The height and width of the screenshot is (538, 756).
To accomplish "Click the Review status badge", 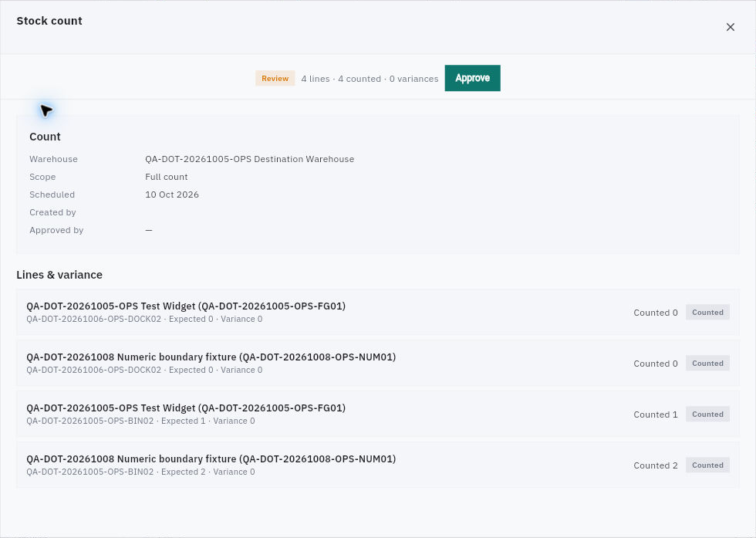I will [x=275, y=79].
